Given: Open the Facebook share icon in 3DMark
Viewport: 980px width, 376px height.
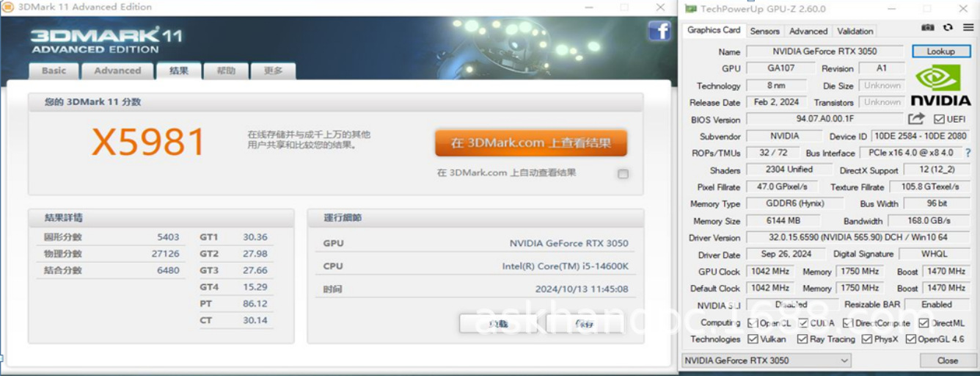Looking at the screenshot, I should [659, 31].
